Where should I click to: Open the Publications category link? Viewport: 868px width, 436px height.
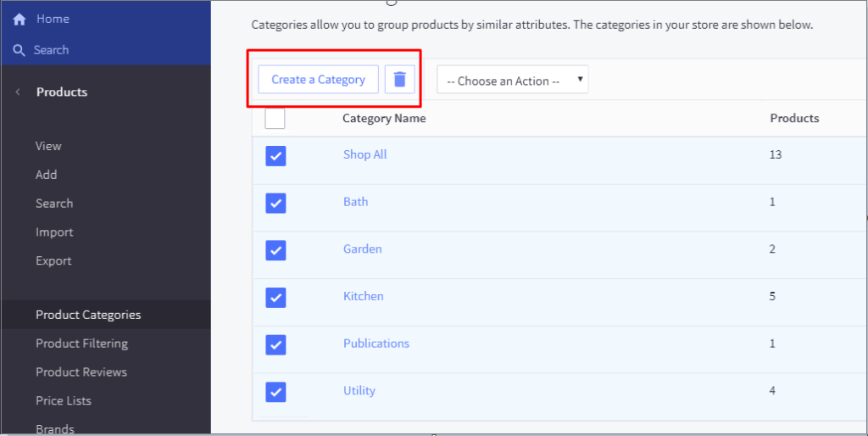click(x=376, y=344)
